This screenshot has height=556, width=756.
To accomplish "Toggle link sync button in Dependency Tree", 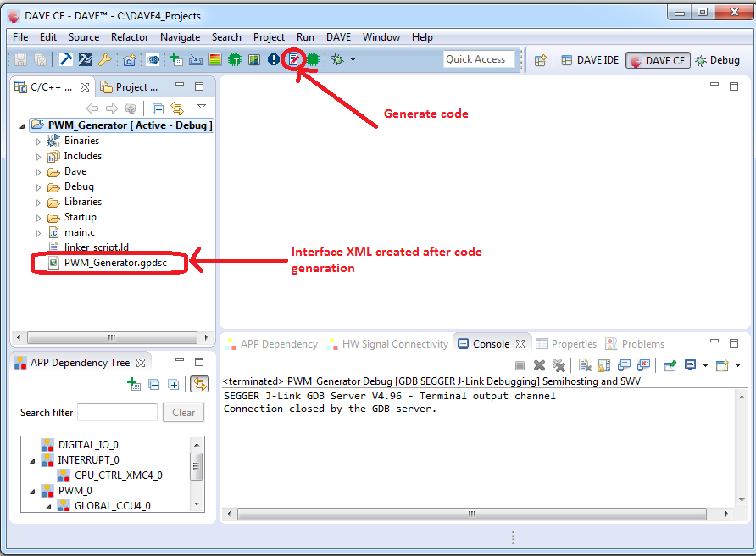I will [200, 384].
